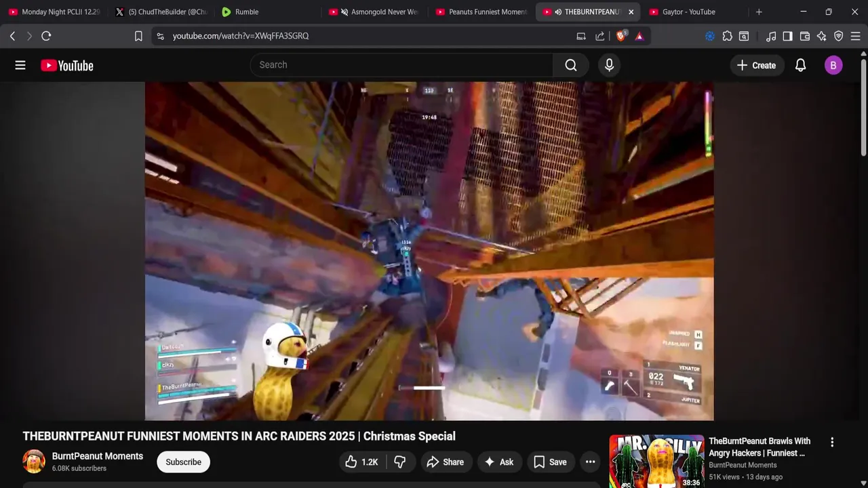Click 'BurntPeanut Moments' under recommended video
868x488 pixels.
click(x=743, y=465)
